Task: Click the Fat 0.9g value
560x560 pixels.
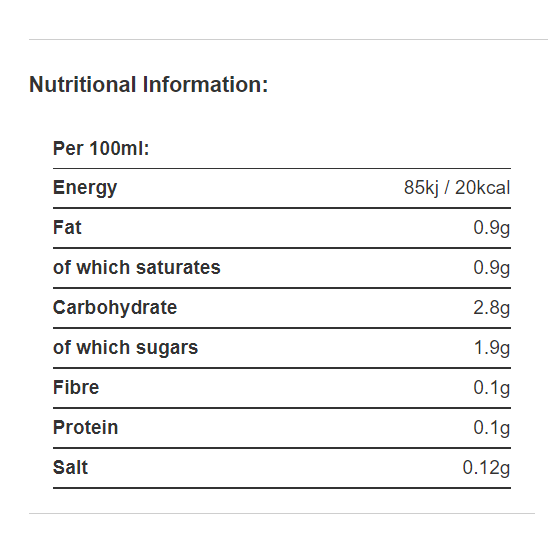Action: click(491, 228)
